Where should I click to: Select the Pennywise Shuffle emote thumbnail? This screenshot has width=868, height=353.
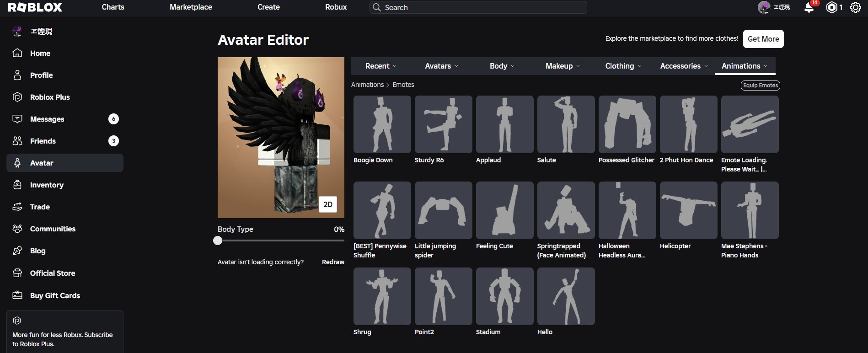coord(382,210)
